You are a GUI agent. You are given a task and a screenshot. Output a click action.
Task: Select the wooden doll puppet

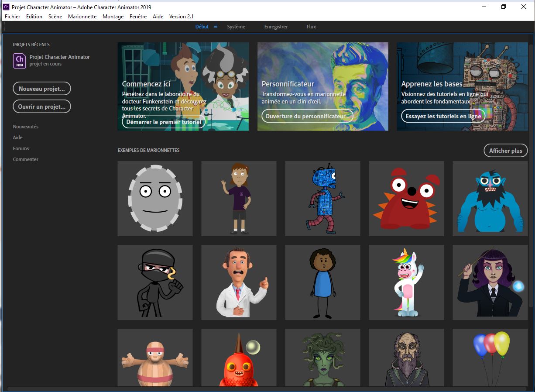pos(155,358)
